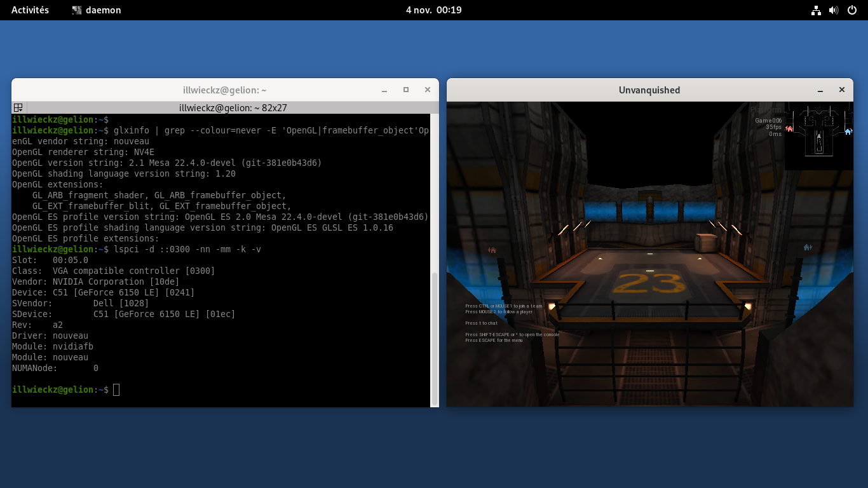
Task: Click the 'OpenGL renderer string: NV4E' line
Action: 83,152
